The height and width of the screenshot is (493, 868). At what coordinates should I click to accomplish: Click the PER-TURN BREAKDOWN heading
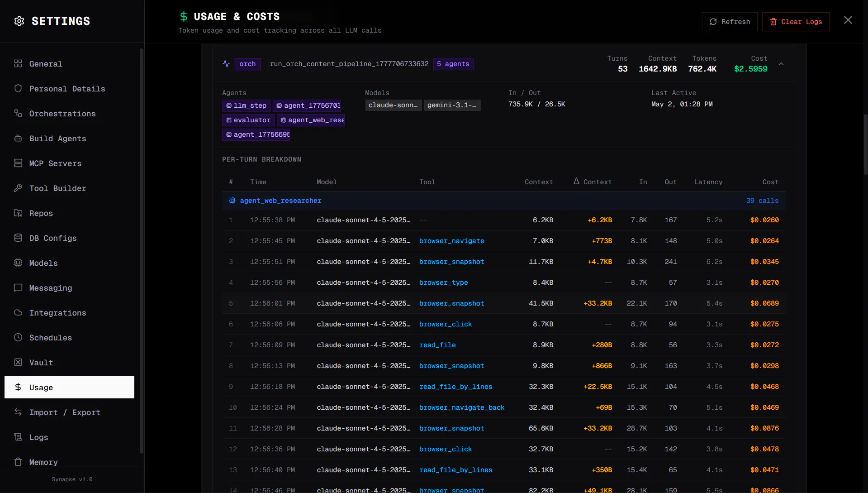coord(261,159)
